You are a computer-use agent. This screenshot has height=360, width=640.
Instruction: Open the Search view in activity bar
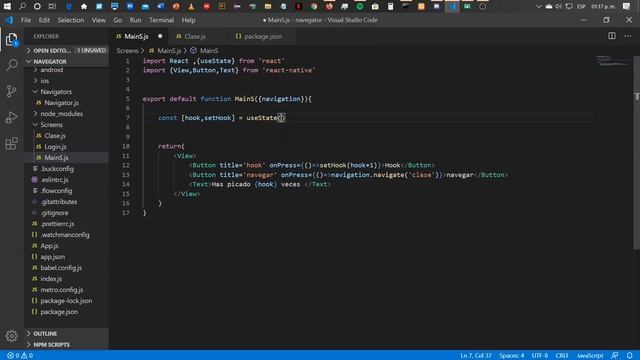click(x=11, y=65)
